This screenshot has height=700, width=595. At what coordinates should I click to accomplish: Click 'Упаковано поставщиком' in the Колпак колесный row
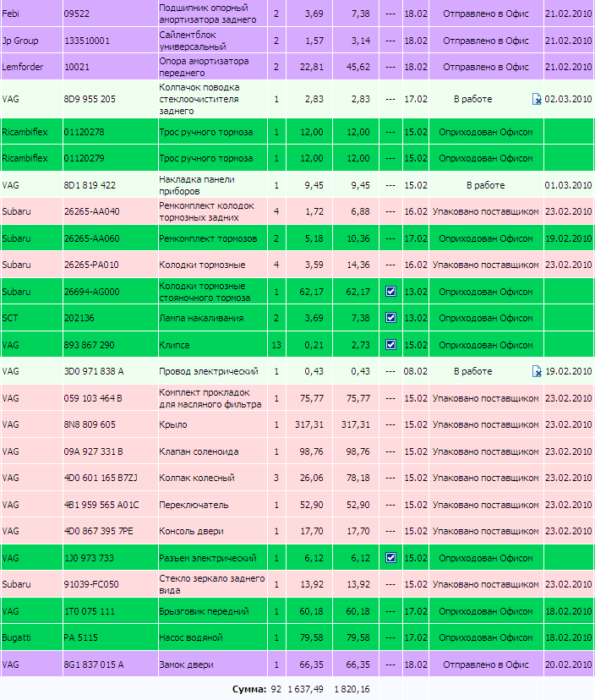point(486,478)
